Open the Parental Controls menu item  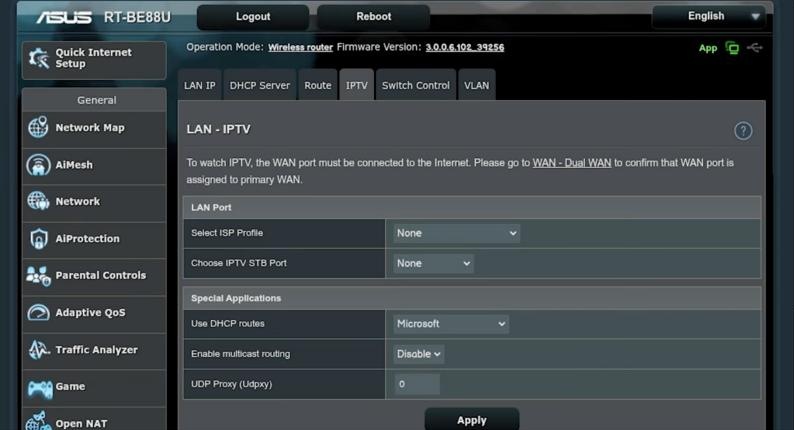(x=94, y=276)
